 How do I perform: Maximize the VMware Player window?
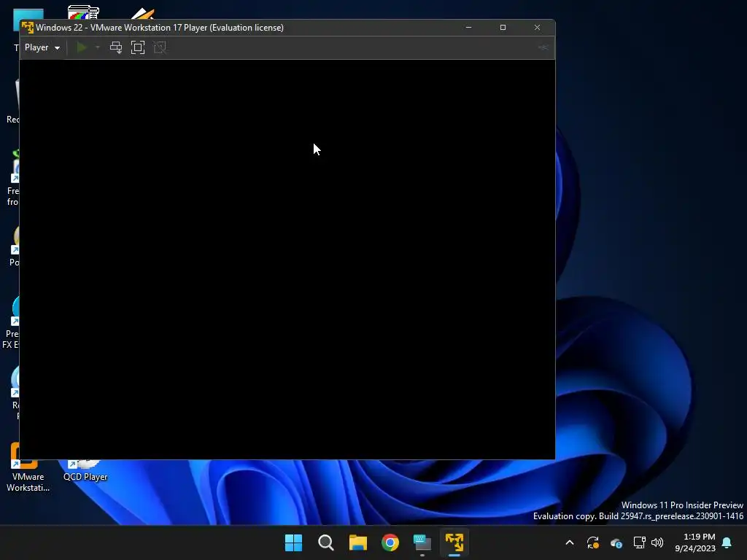tap(503, 28)
